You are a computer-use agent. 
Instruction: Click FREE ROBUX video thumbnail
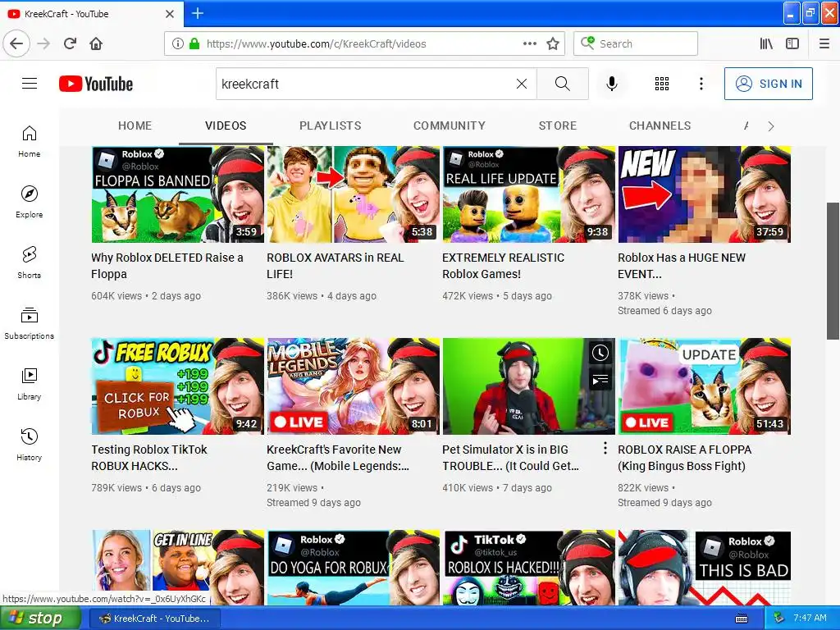coord(178,386)
